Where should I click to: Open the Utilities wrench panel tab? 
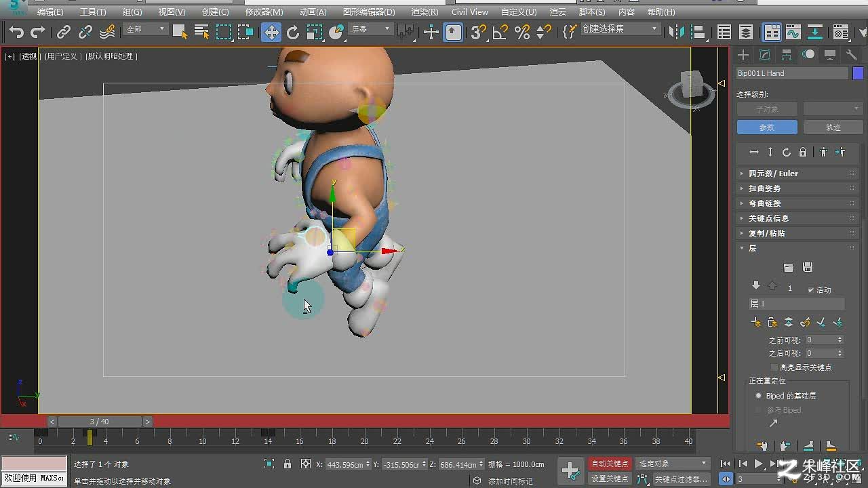tap(852, 55)
